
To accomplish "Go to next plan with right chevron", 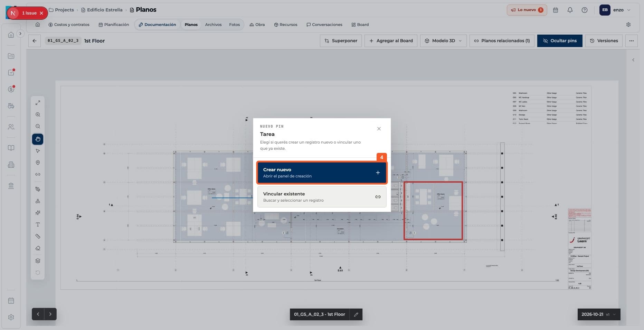I will coord(50,314).
